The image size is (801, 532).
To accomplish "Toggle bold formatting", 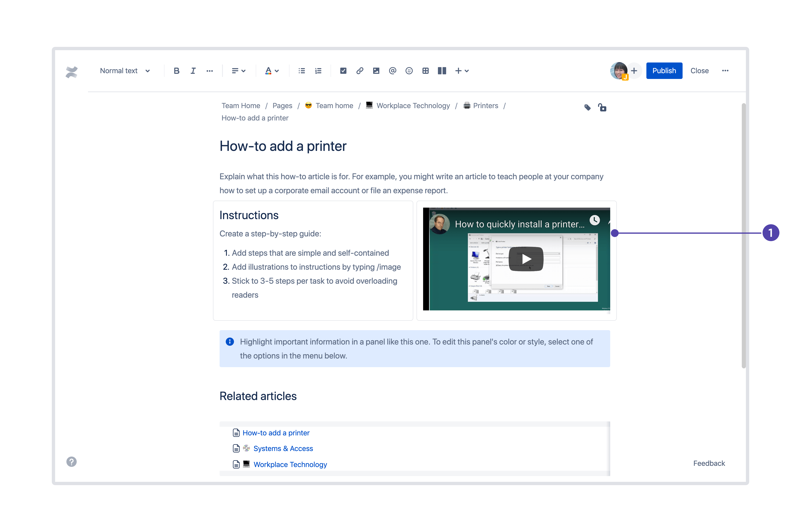I will [x=176, y=71].
